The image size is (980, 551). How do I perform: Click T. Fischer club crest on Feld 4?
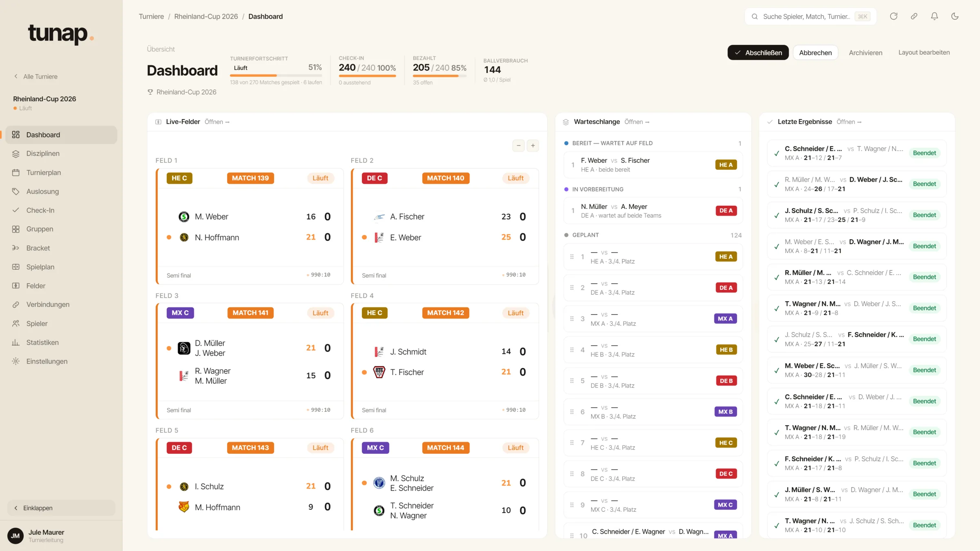(x=379, y=372)
